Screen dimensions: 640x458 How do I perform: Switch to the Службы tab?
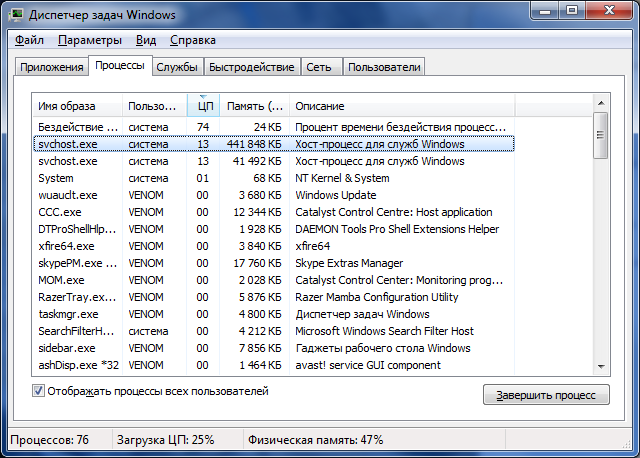[177, 67]
